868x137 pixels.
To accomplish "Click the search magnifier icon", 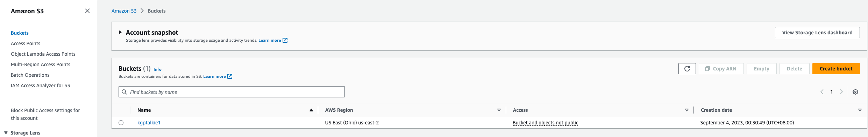I will pyautogui.click(x=124, y=92).
